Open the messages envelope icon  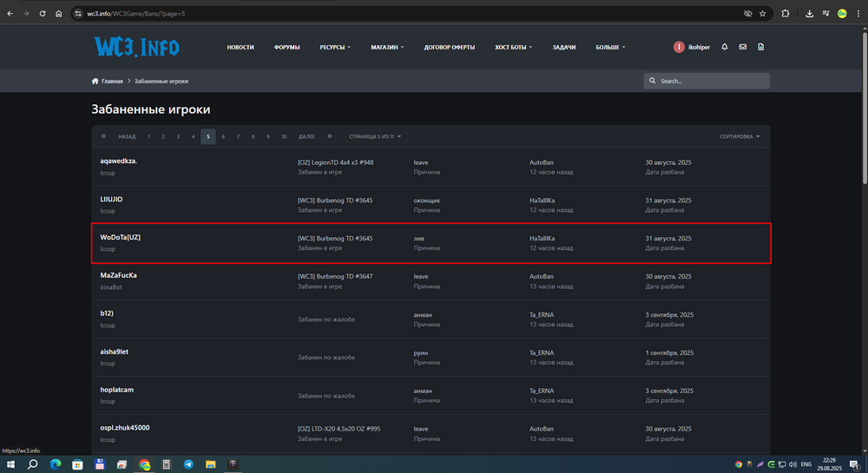(x=743, y=47)
